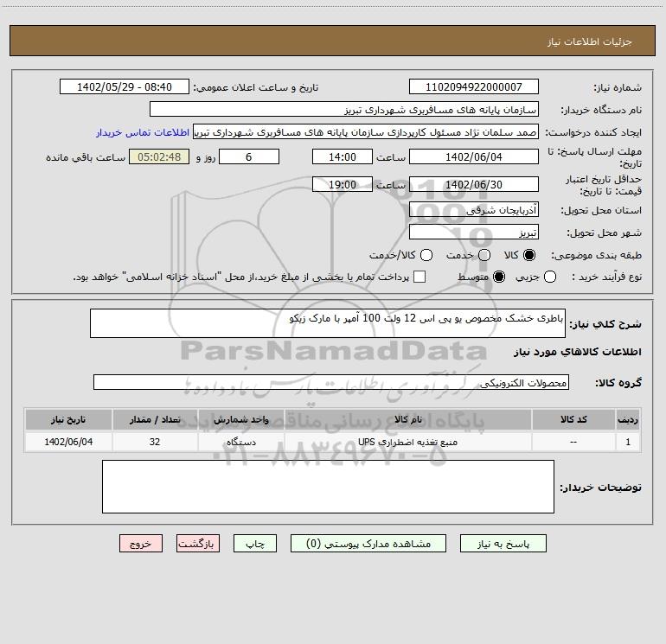Click the خروج exit button
Image resolution: width=666 pixels, height=644 pixels.
click(x=141, y=544)
